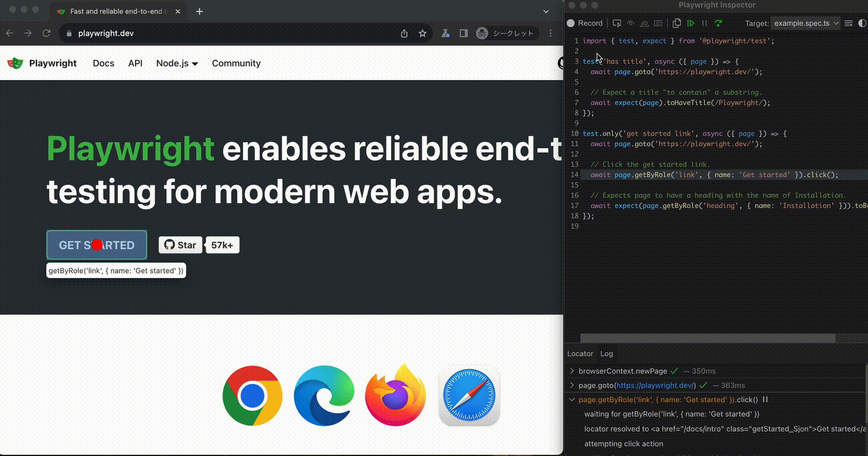This screenshot has width=868, height=456.
Task: Click the Record button in Playwright Inspector
Action: point(584,23)
